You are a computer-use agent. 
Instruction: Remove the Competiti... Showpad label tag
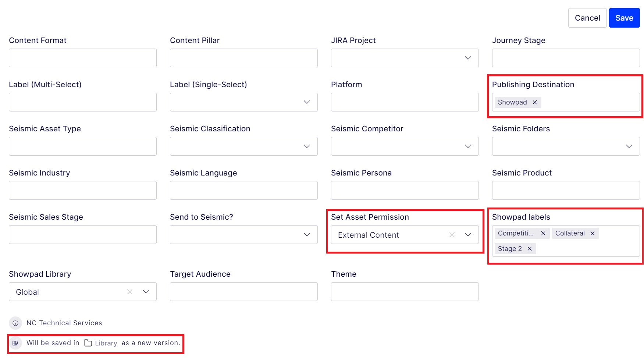543,233
